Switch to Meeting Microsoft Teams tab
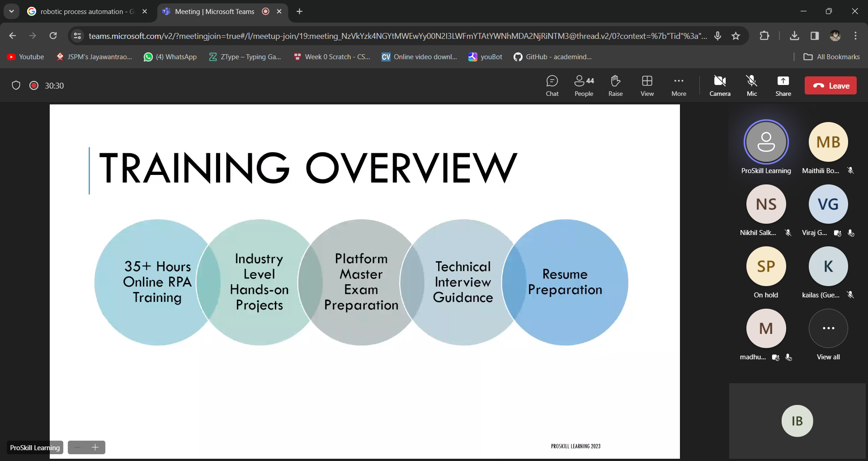The height and width of the screenshot is (461, 868). 214,11
